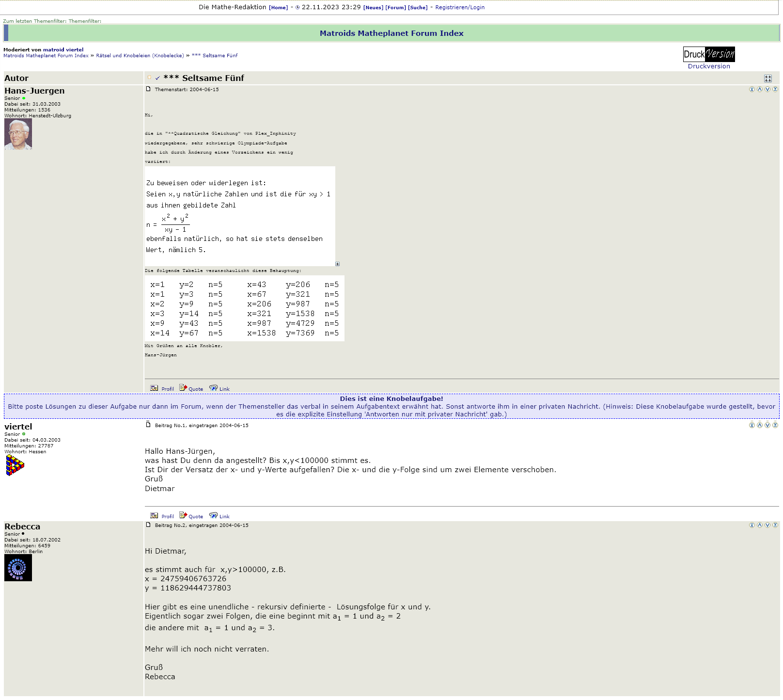Click the blue checkmark before thread title
783x700 pixels.
157,78
